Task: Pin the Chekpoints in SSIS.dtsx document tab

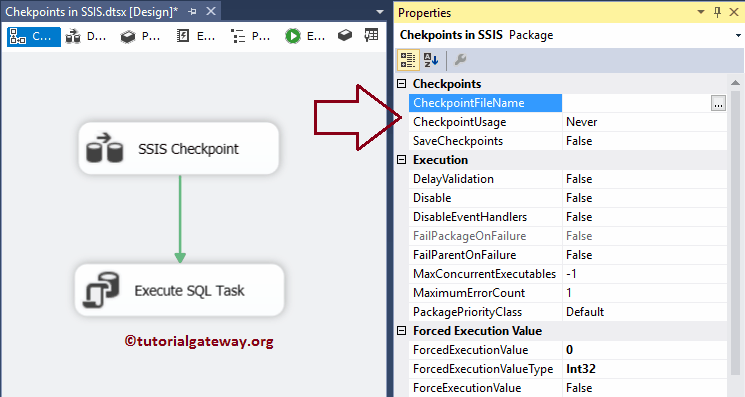Action: [x=192, y=12]
